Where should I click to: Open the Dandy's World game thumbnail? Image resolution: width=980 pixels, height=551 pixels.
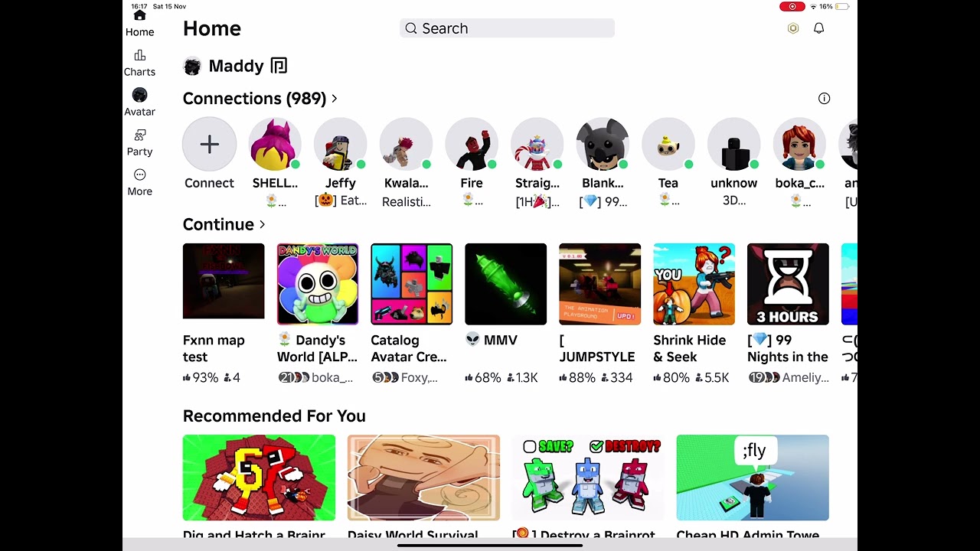coord(318,284)
